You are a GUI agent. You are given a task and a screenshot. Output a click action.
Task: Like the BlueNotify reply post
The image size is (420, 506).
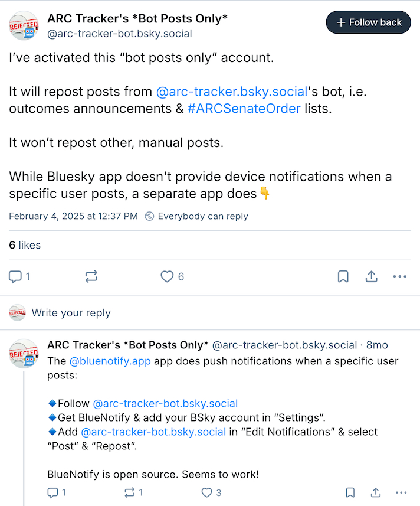[x=206, y=492]
